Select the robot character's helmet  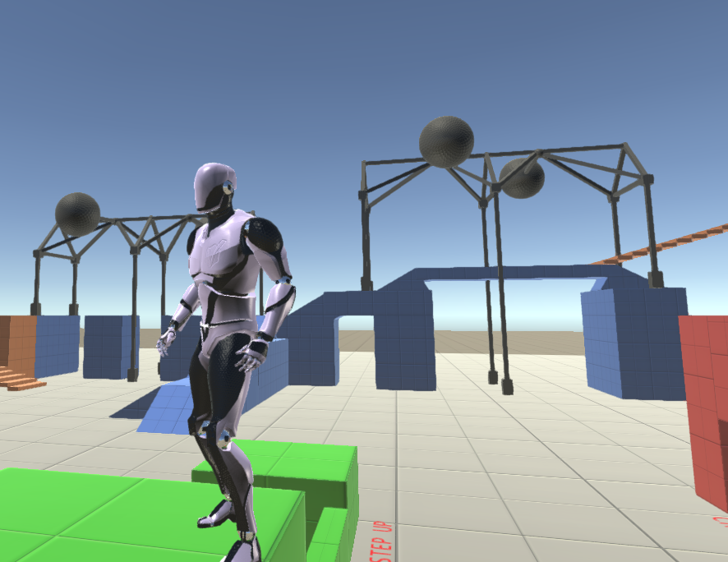214,187
